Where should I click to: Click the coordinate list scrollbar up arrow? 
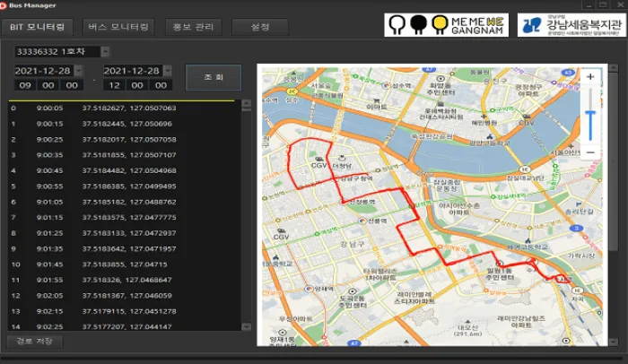(x=247, y=104)
